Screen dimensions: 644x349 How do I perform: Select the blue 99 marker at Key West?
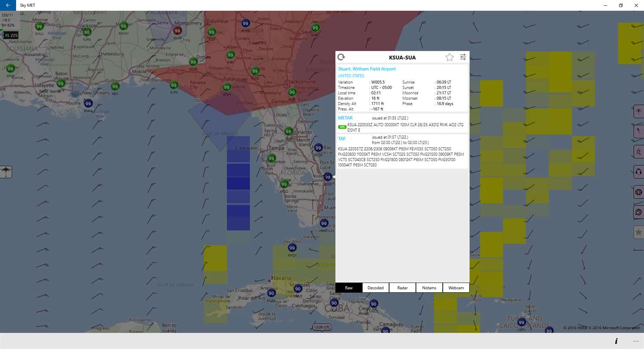pos(292,248)
